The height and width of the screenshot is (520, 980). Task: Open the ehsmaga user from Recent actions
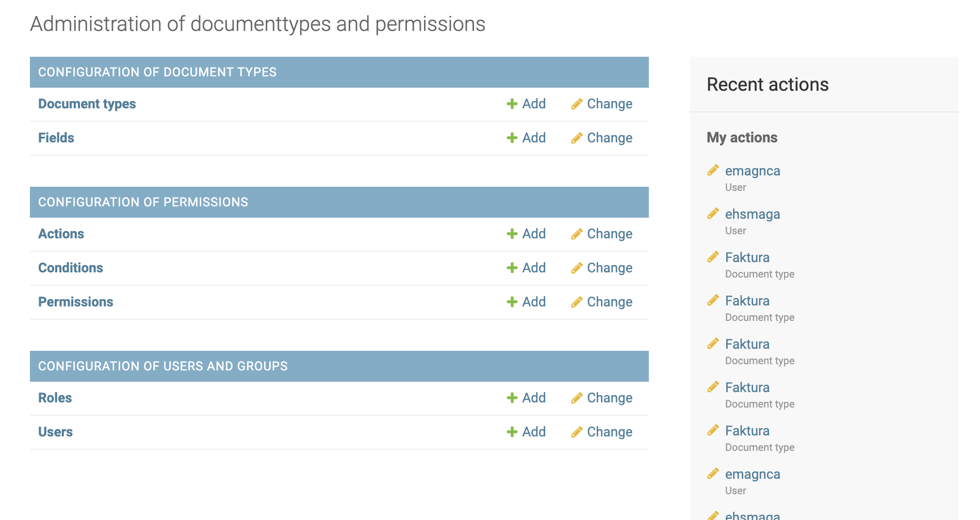(x=753, y=214)
